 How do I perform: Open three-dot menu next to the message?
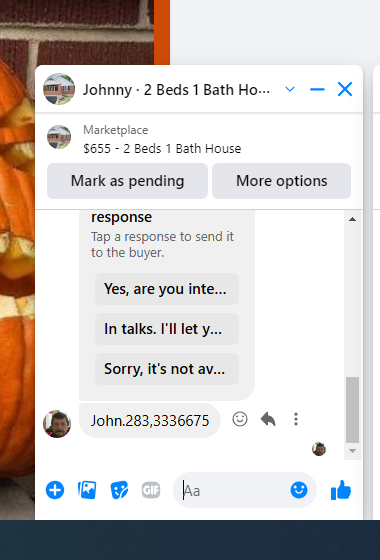(x=296, y=419)
